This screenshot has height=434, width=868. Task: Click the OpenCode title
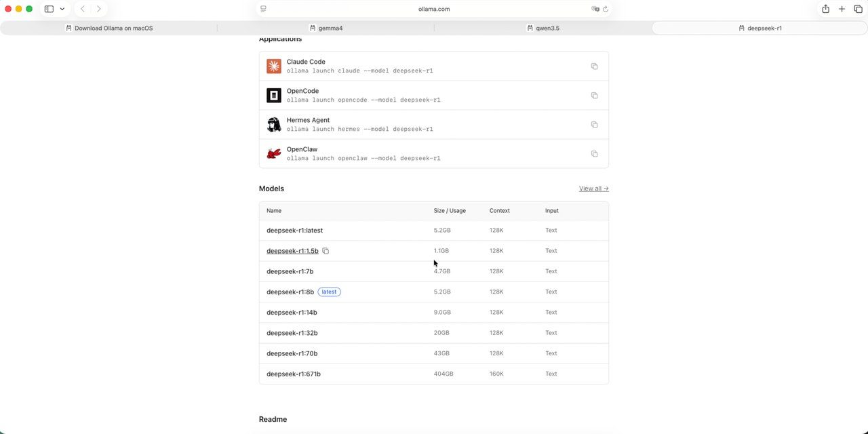click(x=302, y=91)
